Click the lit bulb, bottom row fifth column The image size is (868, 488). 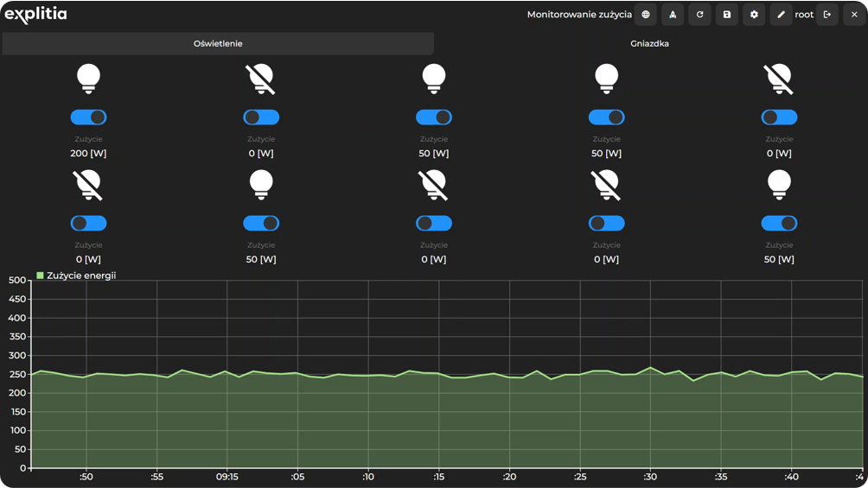[x=780, y=185]
